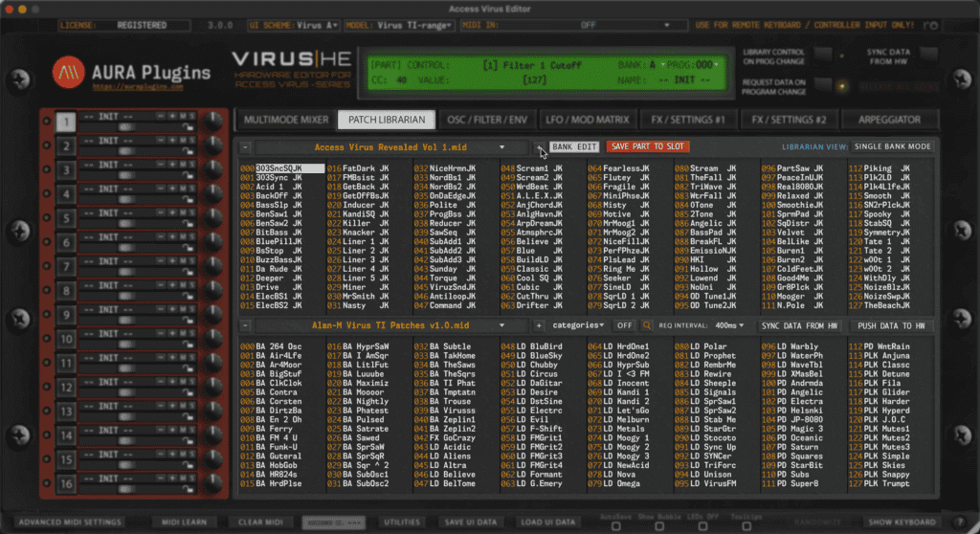This screenshot has height=534, width=980.
Task: Switch to Multimode Mixer tab
Action: coord(285,120)
